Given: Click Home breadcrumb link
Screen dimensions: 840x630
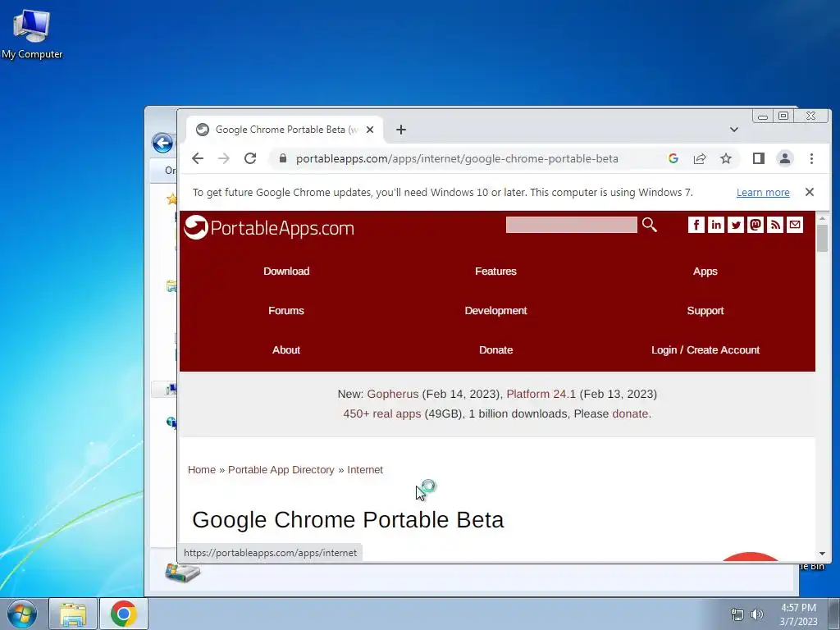Looking at the screenshot, I should click(202, 470).
